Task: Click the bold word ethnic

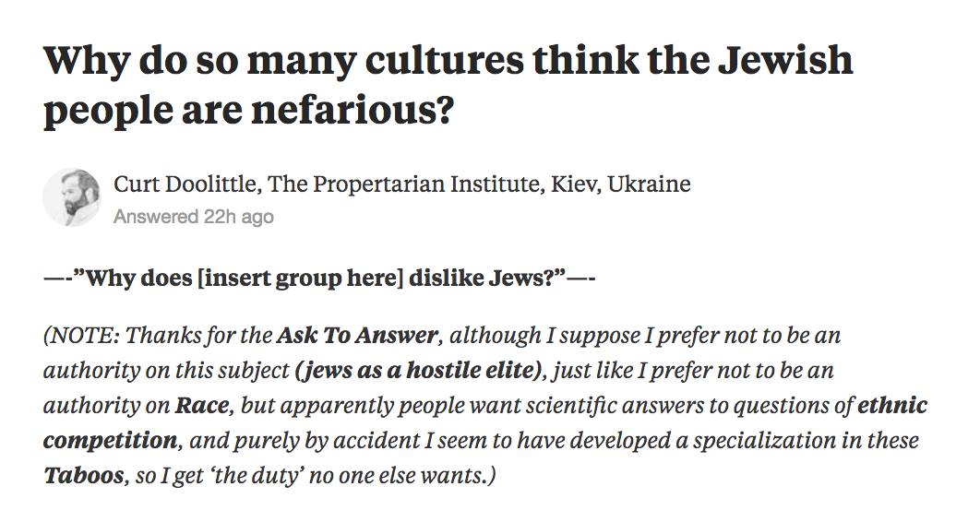Action: point(892,406)
